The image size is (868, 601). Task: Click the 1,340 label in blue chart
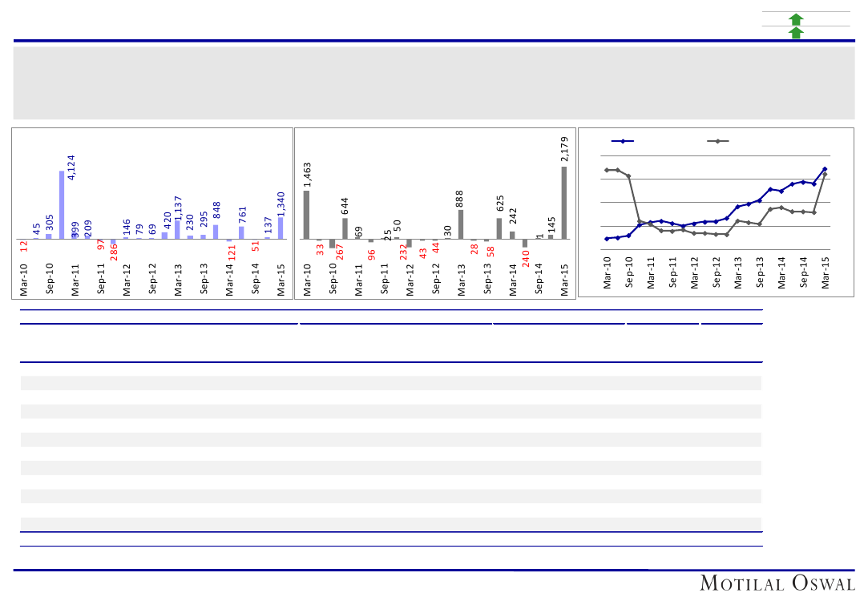tap(281, 204)
